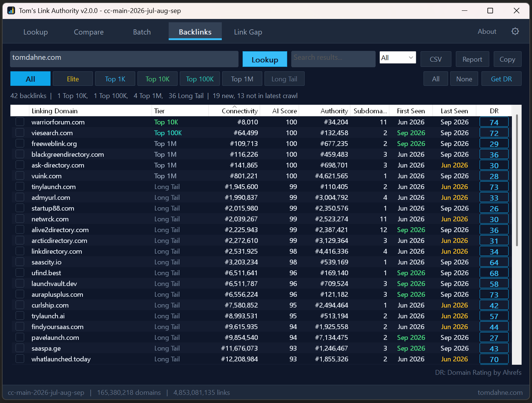Open the All filter dropdown
The width and height of the screenshot is (532, 403).
pos(398,58)
